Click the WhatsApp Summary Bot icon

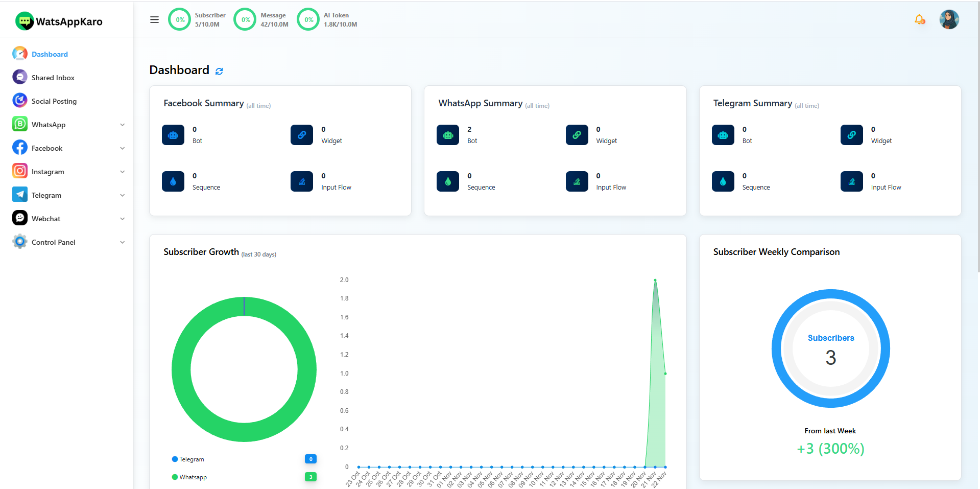(x=448, y=135)
